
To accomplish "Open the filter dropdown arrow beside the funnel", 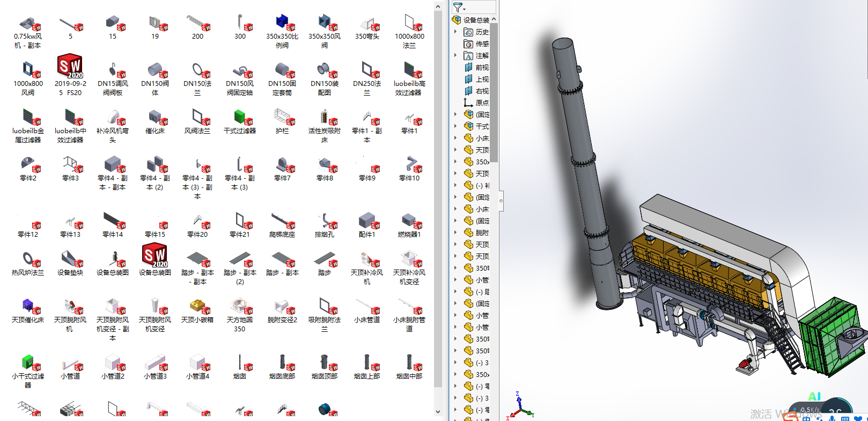I will [465, 9].
